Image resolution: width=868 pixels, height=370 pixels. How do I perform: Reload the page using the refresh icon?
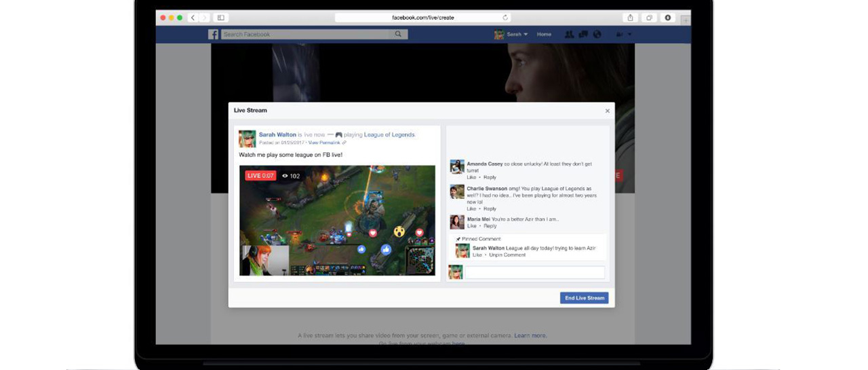505,18
